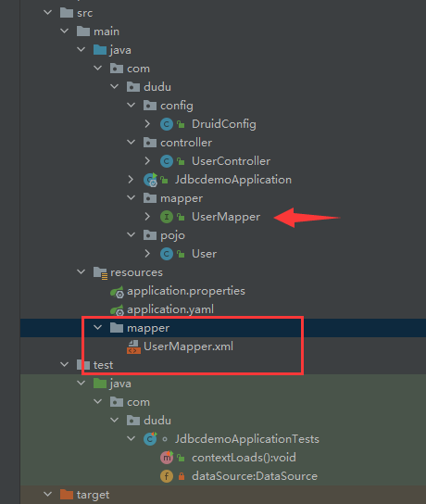Click the orange target folder icon
Image resolution: width=426 pixels, height=504 pixels.
67,495
